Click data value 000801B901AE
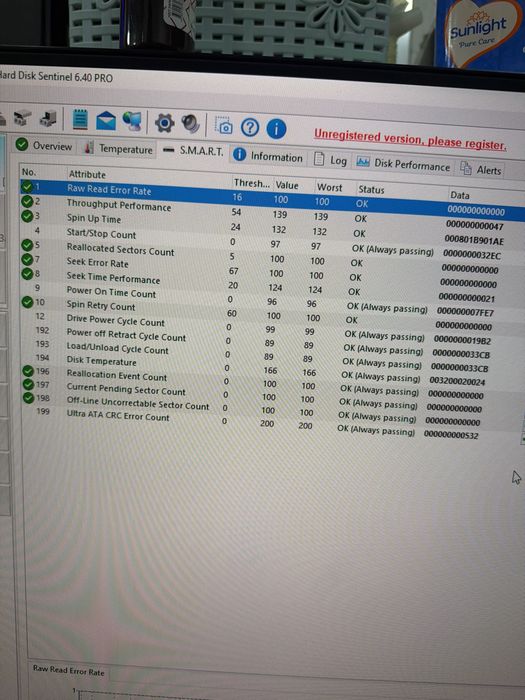 pyautogui.click(x=474, y=241)
